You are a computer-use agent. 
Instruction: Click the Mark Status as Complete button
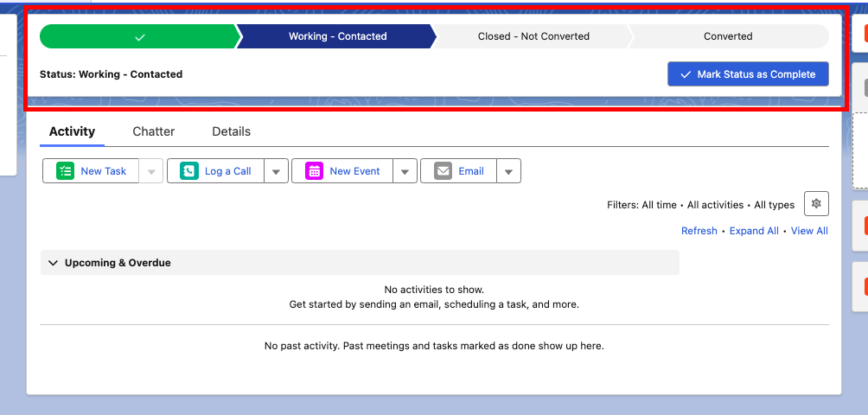pos(748,74)
